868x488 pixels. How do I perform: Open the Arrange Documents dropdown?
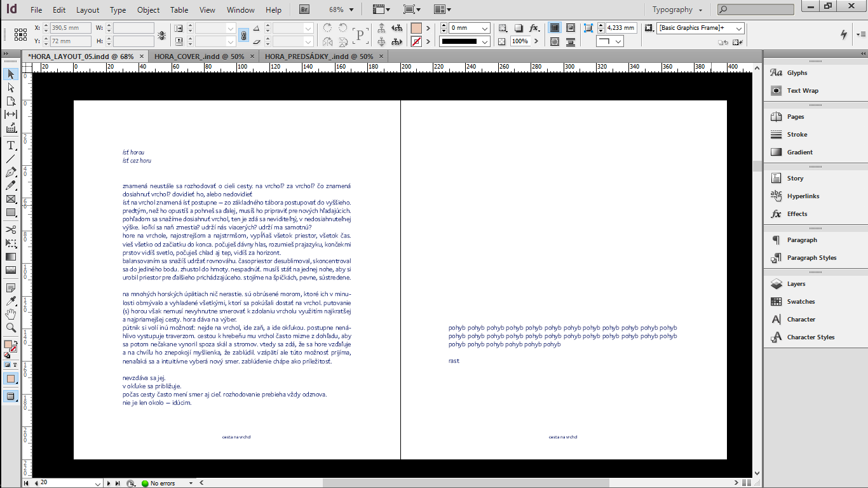tap(442, 10)
